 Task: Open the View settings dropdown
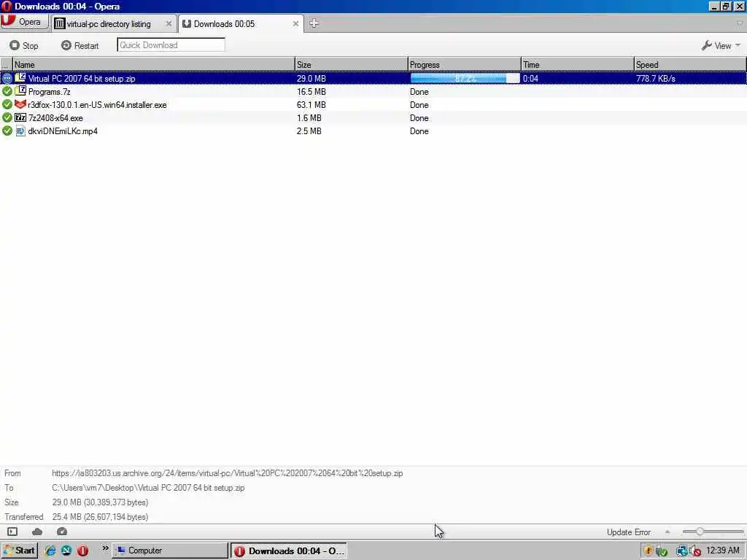coord(721,46)
